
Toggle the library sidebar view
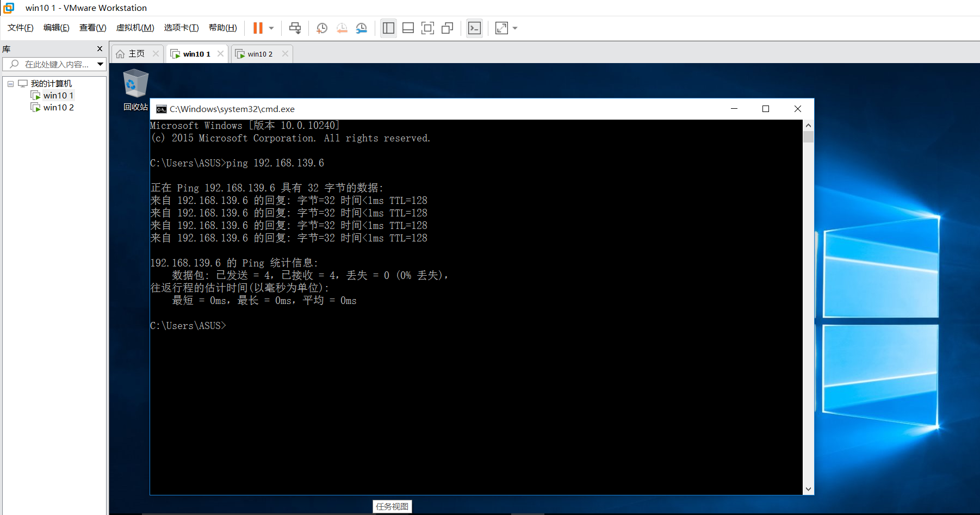pyautogui.click(x=388, y=28)
